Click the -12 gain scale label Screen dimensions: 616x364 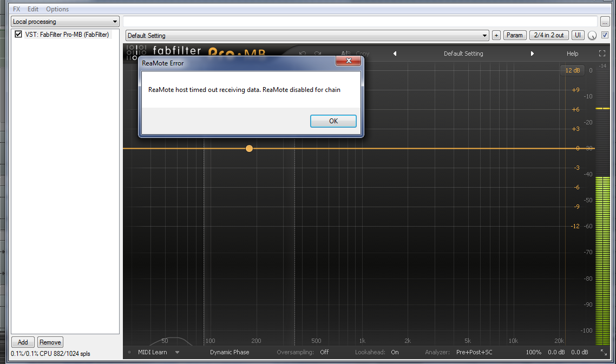575,226
